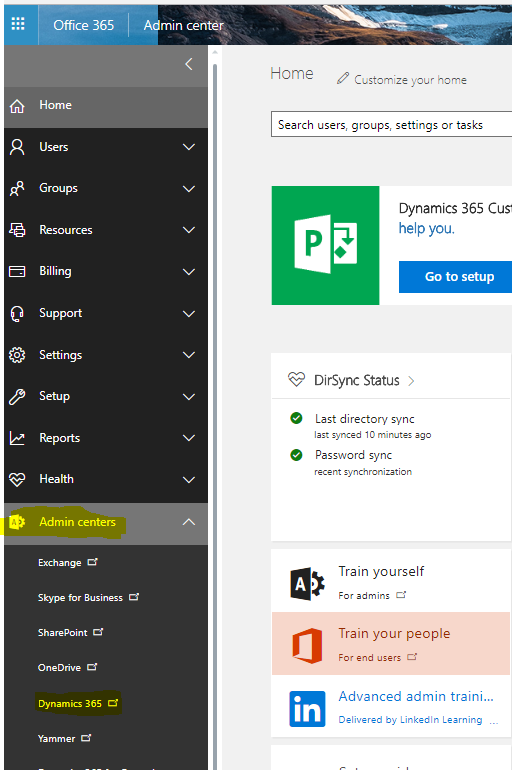Click the Last directory sync status text
This screenshot has height=770, width=512.
tap(365, 419)
